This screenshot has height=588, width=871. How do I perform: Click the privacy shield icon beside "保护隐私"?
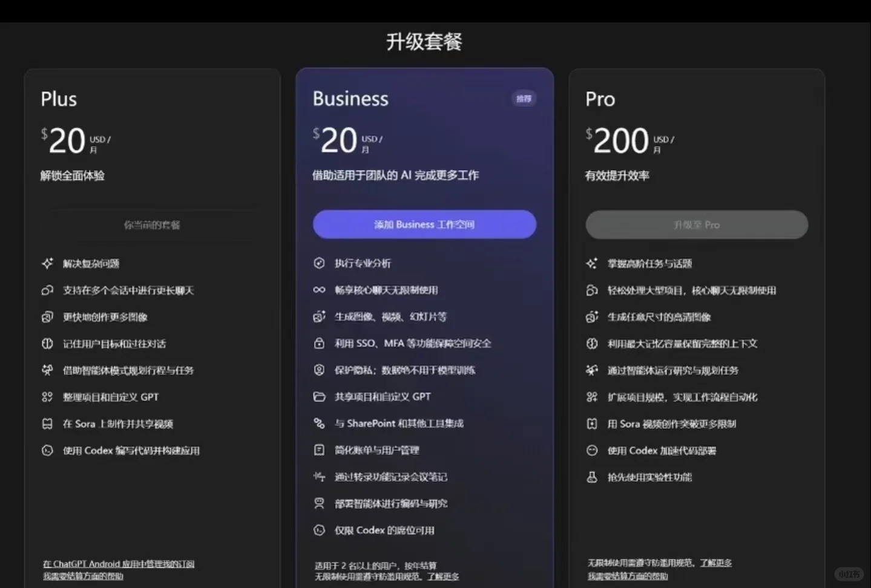(x=319, y=370)
